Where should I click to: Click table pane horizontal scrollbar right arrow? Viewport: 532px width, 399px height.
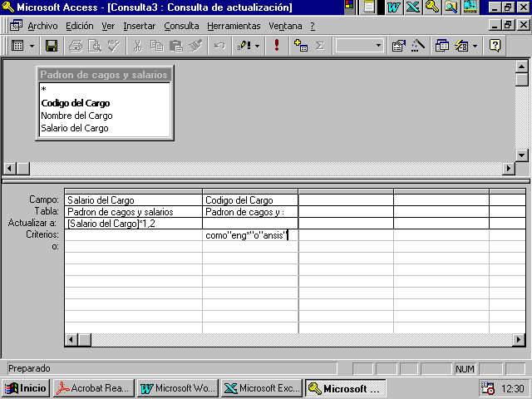click(508, 168)
